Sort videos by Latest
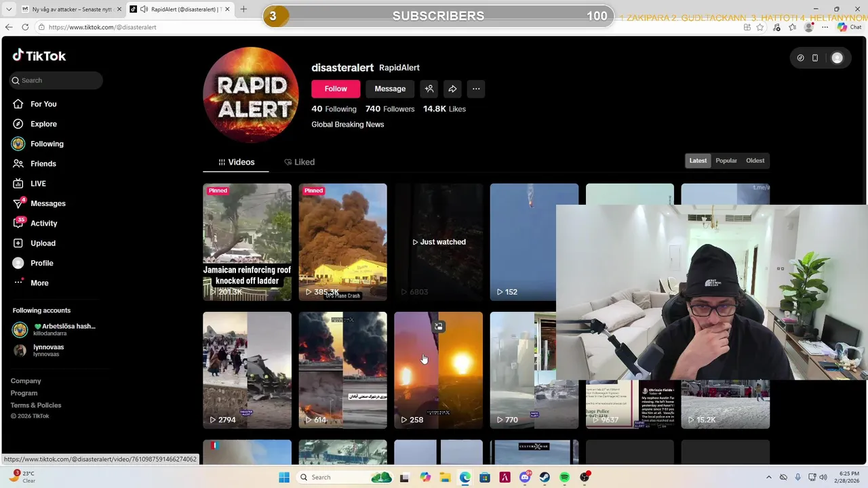Viewport: 868px width, 488px height. pyautogui.click(x=698, y=161)
